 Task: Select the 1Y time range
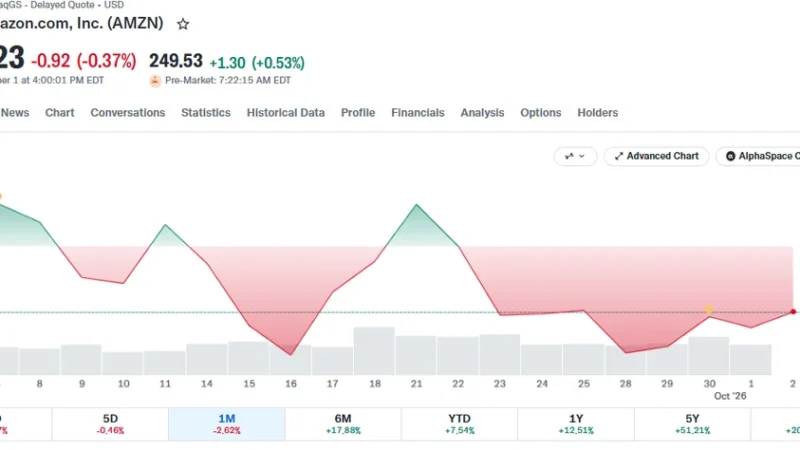576,424
